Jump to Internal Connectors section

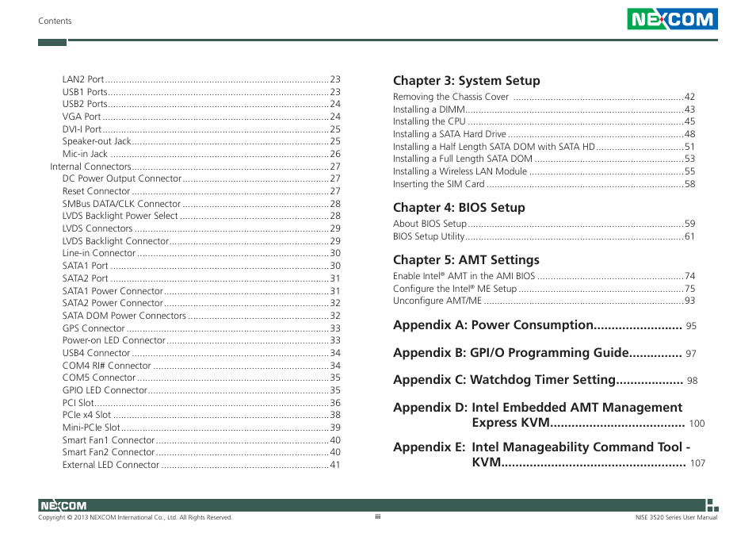pos(195,167)
